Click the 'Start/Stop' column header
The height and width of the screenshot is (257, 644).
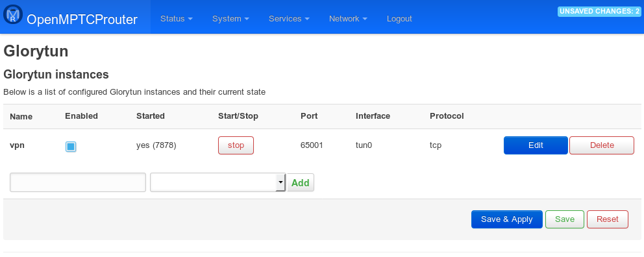coord(238,116)
